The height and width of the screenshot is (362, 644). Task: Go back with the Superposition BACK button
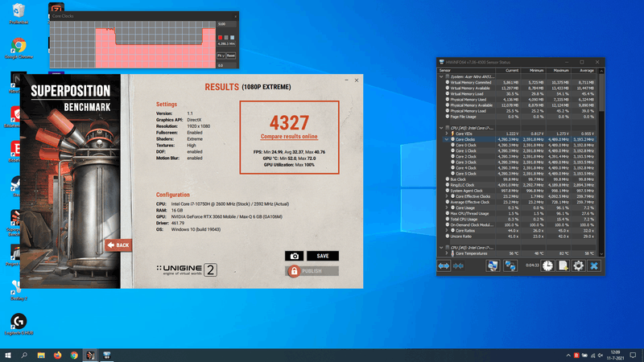[x=118, y=245]
